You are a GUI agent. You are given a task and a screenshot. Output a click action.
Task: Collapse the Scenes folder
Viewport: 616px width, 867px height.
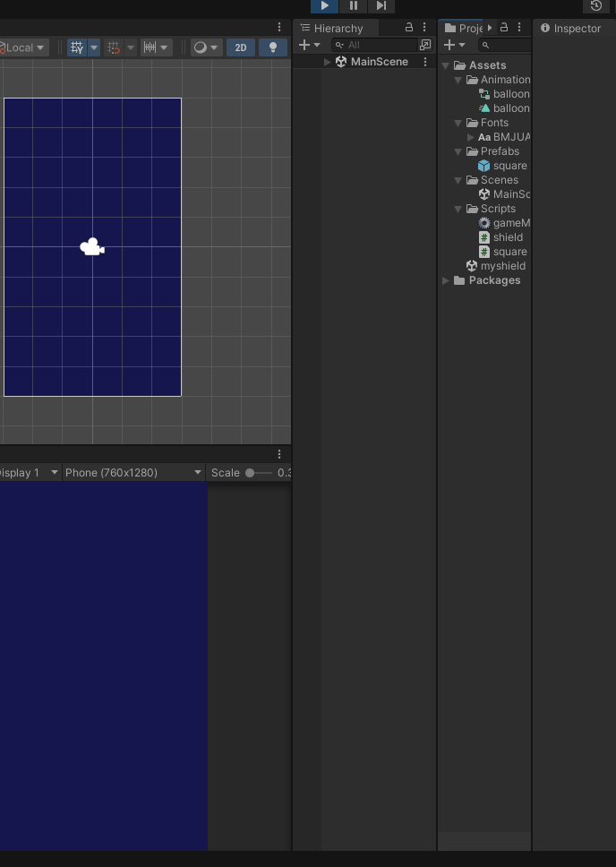pyautogui.click(x=458, y=180)
